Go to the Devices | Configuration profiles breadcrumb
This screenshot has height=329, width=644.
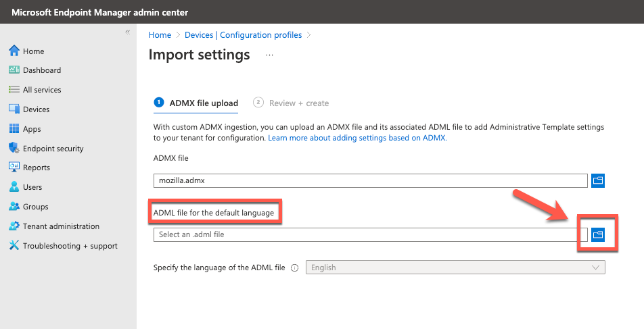(243, 35)
